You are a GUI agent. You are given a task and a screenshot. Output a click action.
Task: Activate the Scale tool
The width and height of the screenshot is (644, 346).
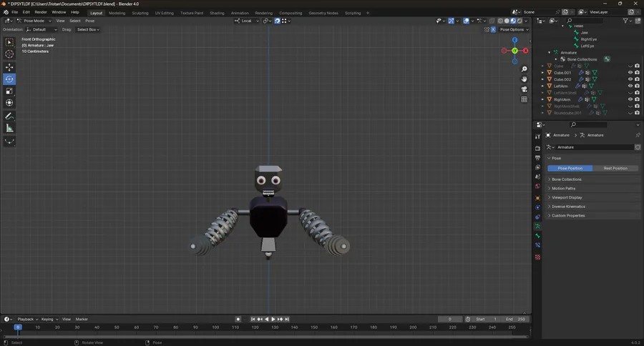coord(9,91)
